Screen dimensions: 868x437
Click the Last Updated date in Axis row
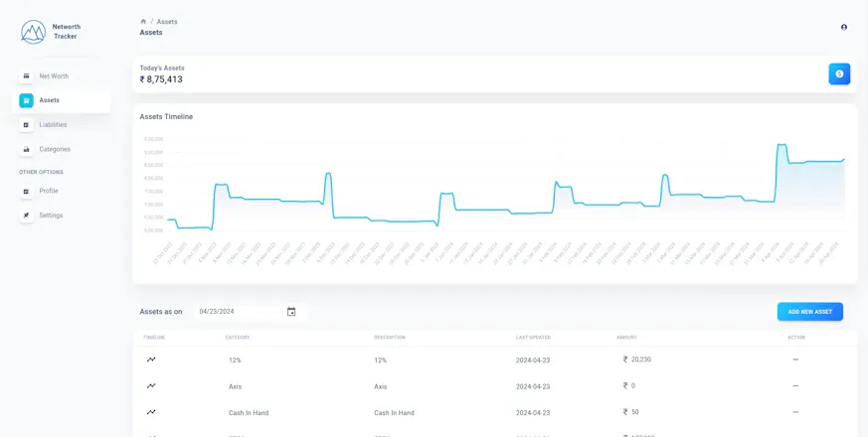click(533, 386)
